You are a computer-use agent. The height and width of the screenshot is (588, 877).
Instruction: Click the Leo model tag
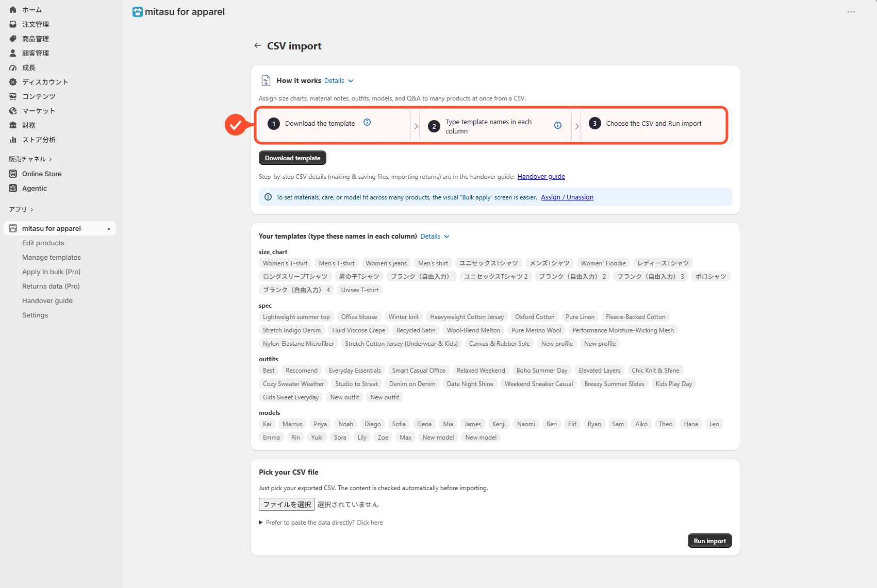coord(714,424)
